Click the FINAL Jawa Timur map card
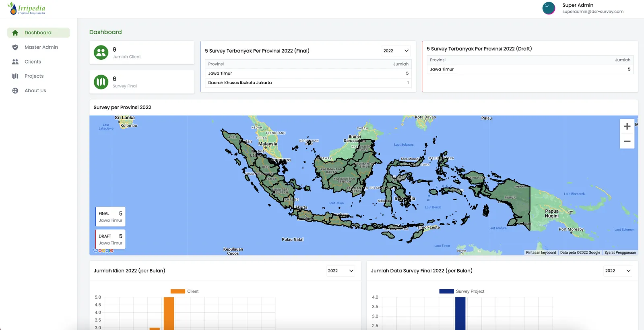Screen dimensions: 644x330 (x=110, y=217)
